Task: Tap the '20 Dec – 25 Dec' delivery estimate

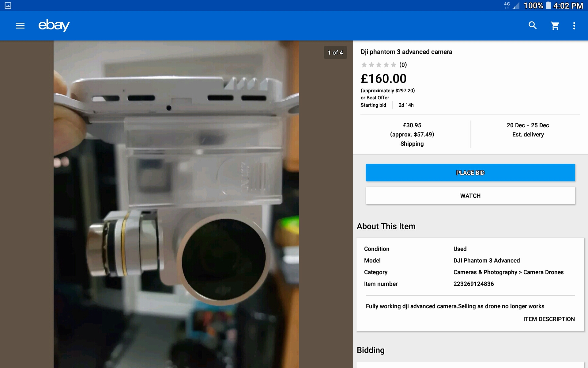Action: 528,125
